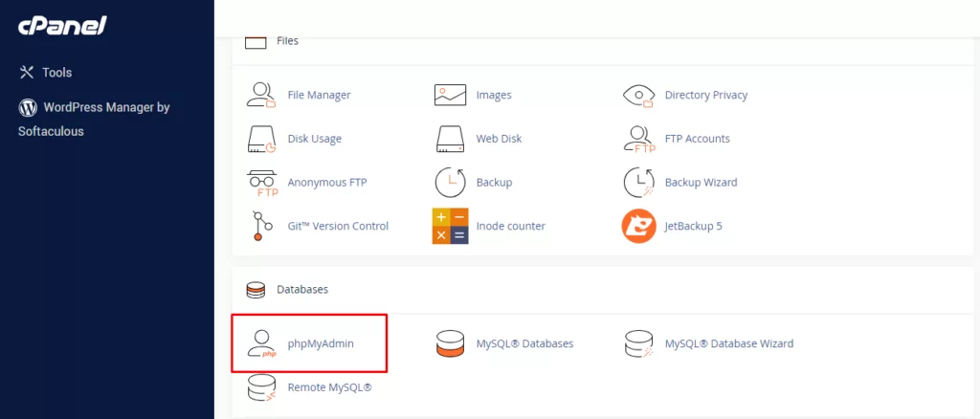The width and height of the screenshot is (980, 419).
Task: Open the Web Disk link
Action: pyautogui.click(x=499, y=139)
